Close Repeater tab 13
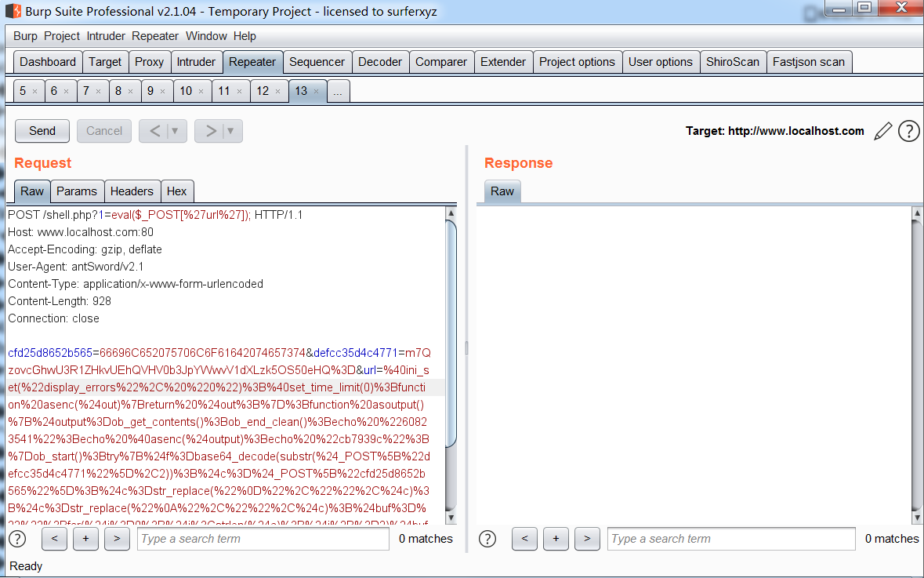 pos(317,92)
